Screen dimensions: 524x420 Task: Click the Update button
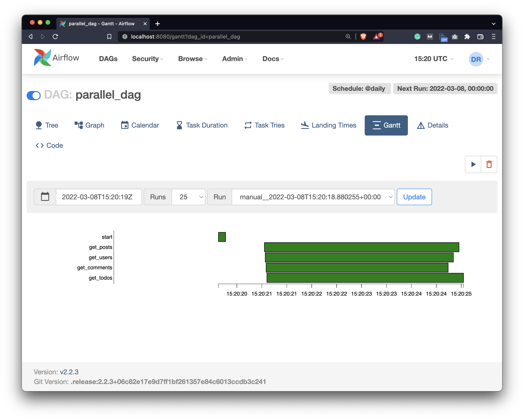coord(414,197)
